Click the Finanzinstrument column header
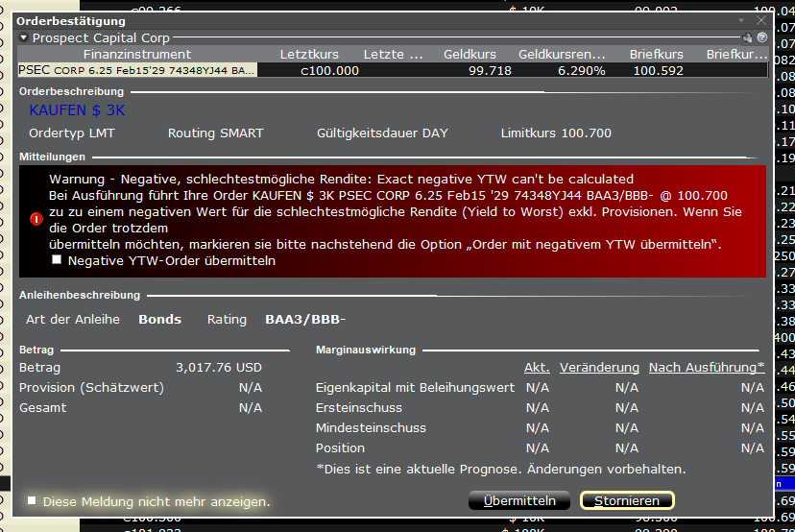The width and height of the screenshot is (795, 532). (137, 55)
